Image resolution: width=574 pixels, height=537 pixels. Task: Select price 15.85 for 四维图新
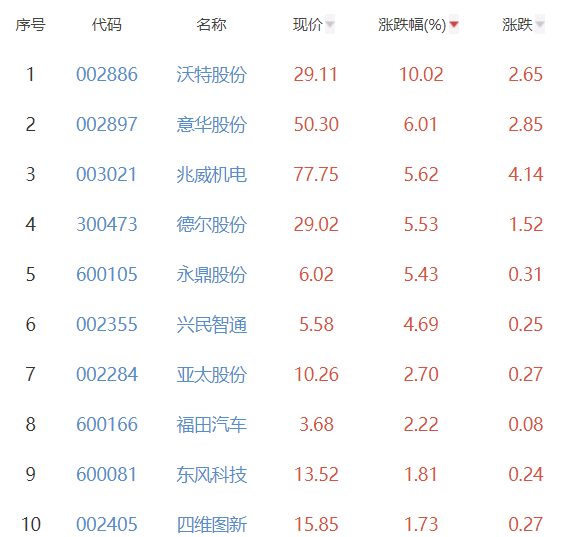coord(316,525)
